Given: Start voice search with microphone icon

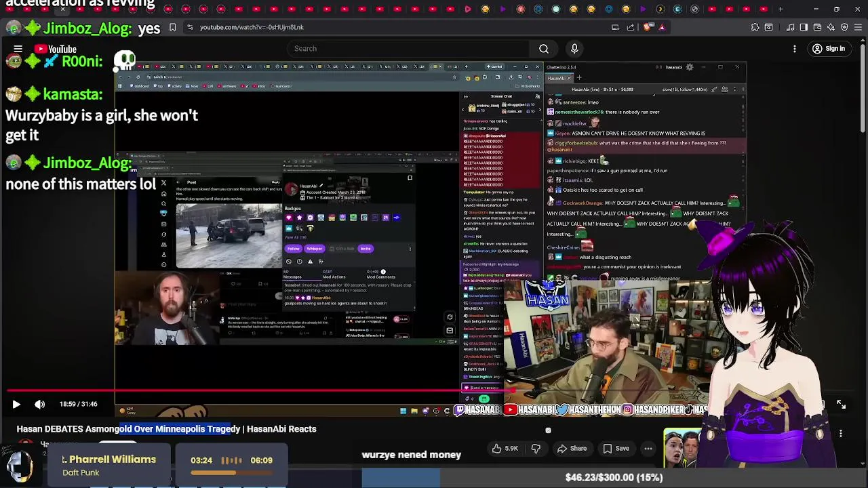Looking at the screenshot, I should tap(574, 49).
